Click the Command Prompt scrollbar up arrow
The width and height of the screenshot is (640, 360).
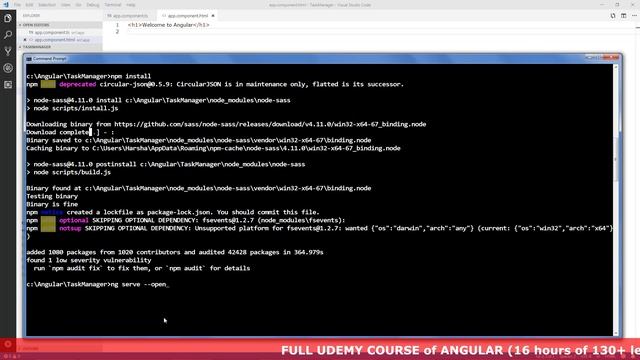tap(616, 67)
